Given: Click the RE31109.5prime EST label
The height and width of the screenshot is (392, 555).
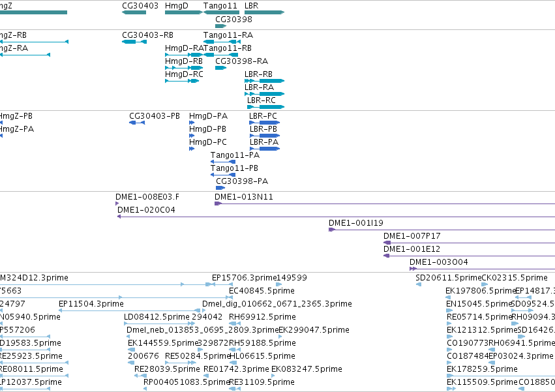Looking at the screenshot, I should pyautogui.click(x=262, y=382).
